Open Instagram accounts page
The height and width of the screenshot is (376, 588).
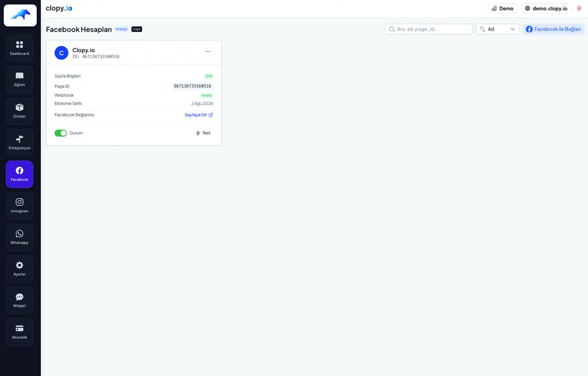pyautogui.click(x=20, y=206)
